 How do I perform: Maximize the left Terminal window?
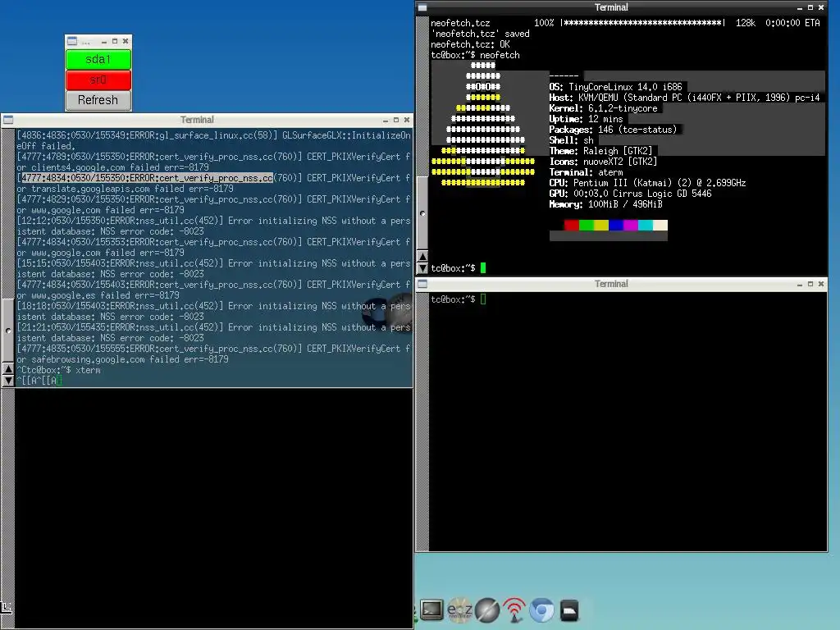396,120
